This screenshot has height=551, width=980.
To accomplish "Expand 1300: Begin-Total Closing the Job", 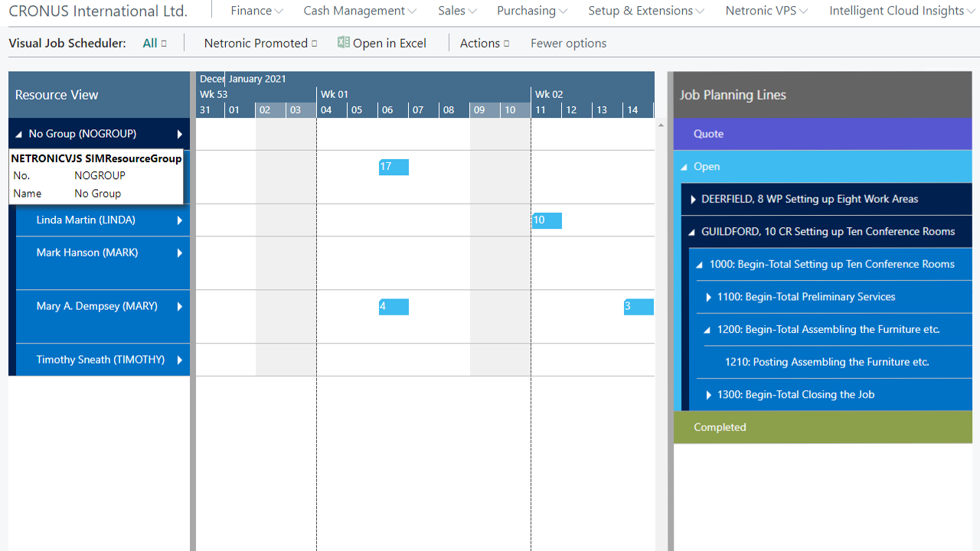I will (x=708, y=395).
